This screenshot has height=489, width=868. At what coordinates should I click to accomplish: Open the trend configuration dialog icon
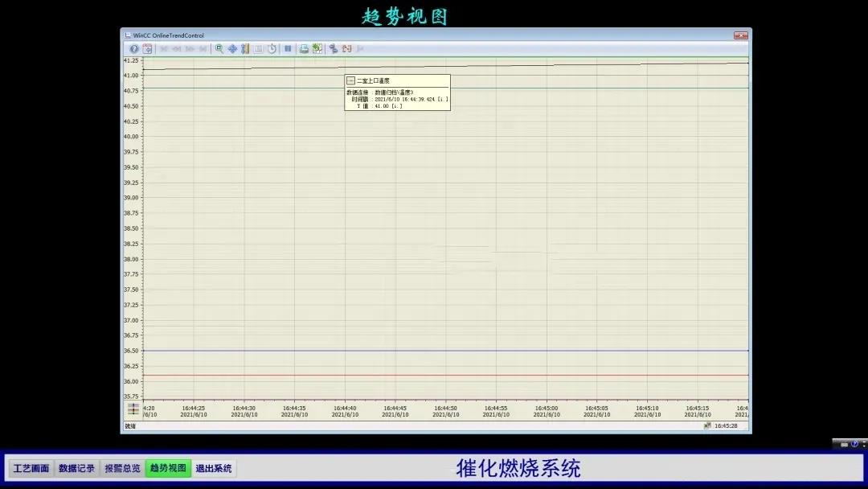coord(147,49)
